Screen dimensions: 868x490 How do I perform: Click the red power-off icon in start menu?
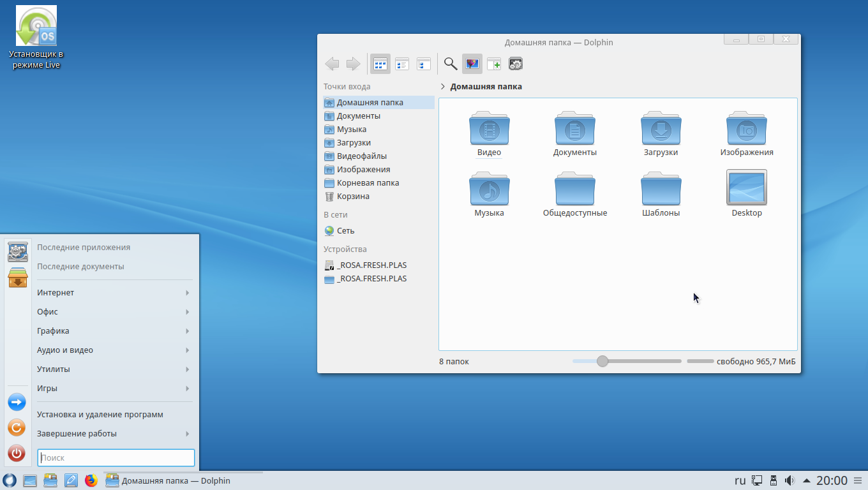(x=17, y=454)
